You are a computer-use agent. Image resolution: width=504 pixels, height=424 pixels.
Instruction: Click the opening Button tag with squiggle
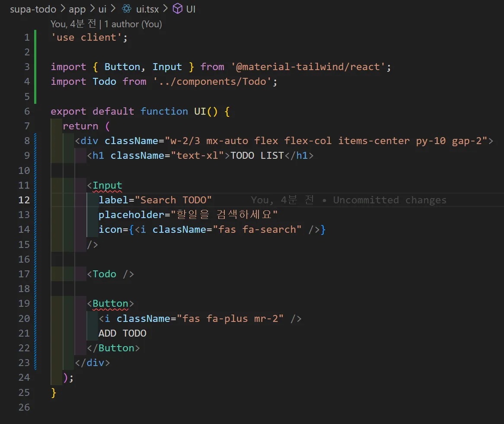coord(111,304)
